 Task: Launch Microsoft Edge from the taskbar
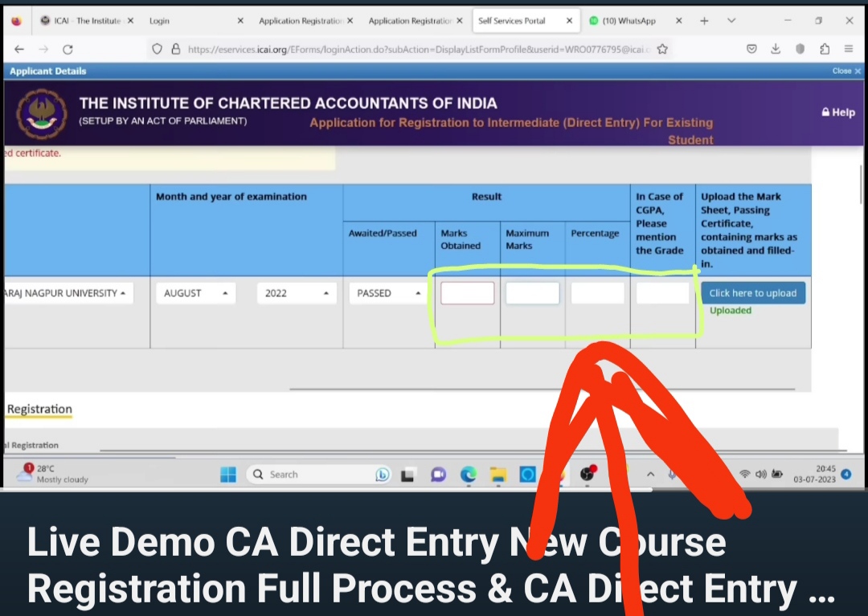pyautogui.click(x=469, y=475)
